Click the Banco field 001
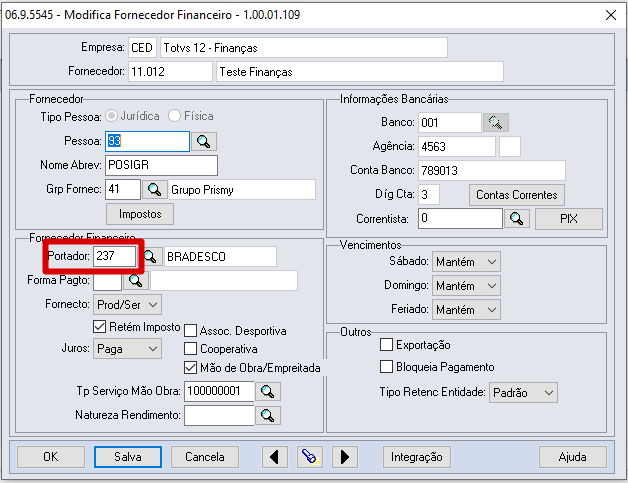 (x=450, y=123)
